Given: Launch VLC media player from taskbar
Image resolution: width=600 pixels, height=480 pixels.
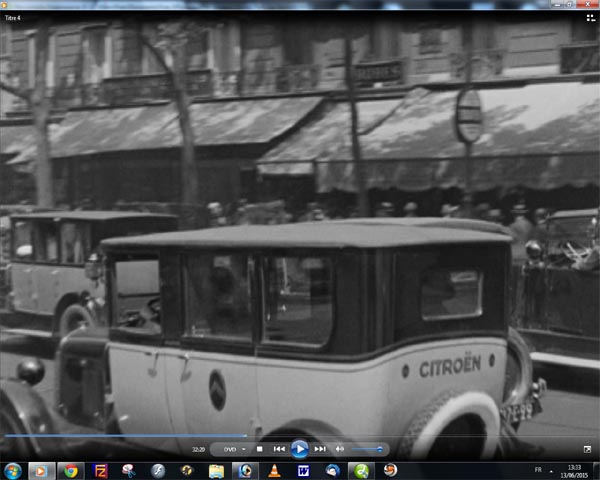Looking at the screenshot, I should pyautogui.click(x=274, y=471).
